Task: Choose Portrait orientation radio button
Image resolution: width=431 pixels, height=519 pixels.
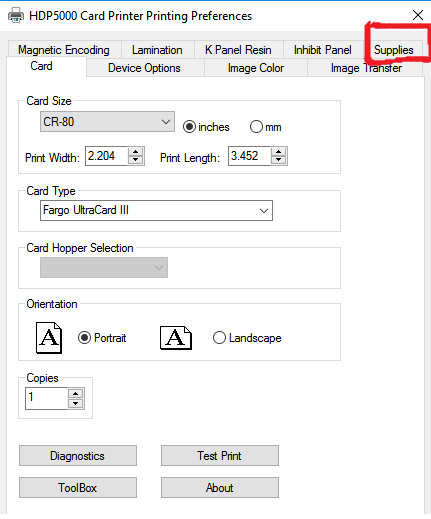Action: coord(84,338)
